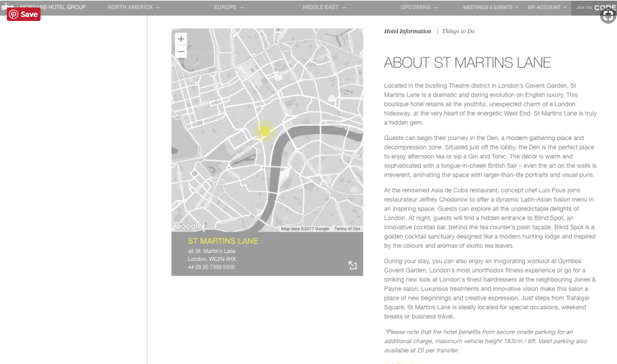Click the phone number 44 (0) 20 7300 5500
This screenshot has width=617, height=364.
(211, 267)
